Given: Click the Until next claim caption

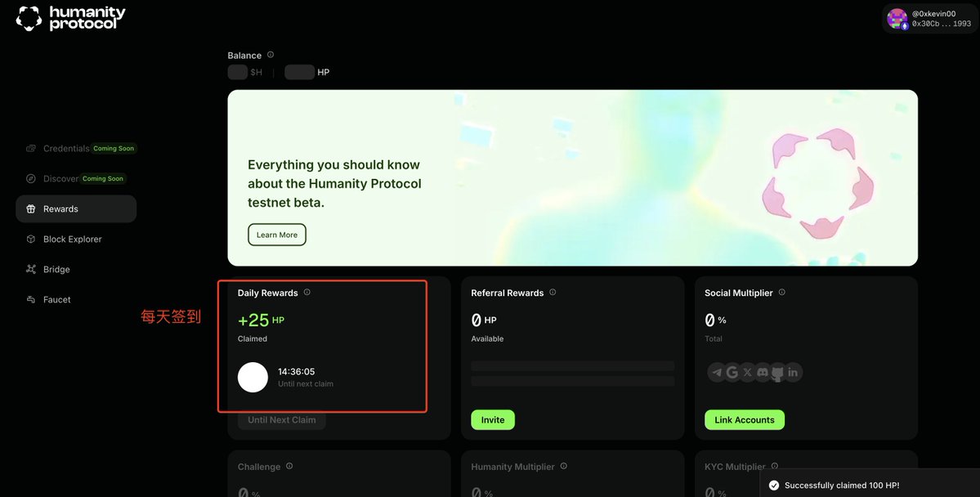Looking at the screenshot, I should (306, 384).
